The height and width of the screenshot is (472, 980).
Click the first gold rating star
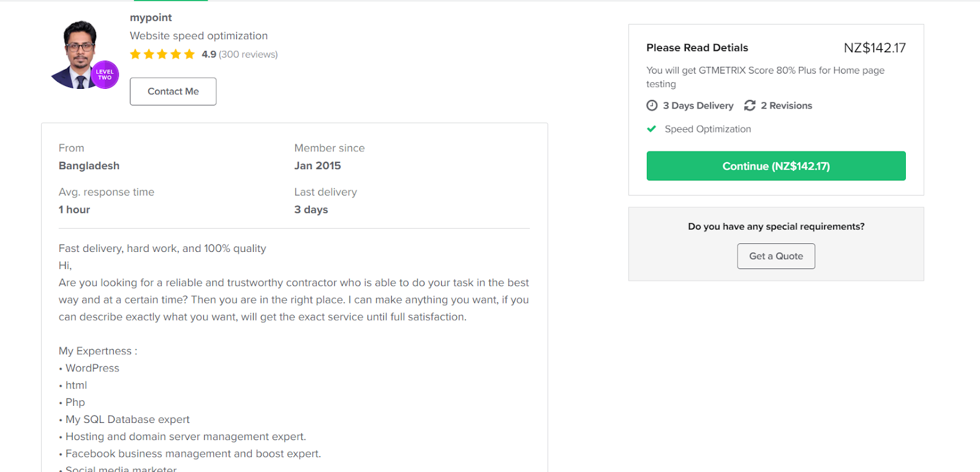(135, 54)
